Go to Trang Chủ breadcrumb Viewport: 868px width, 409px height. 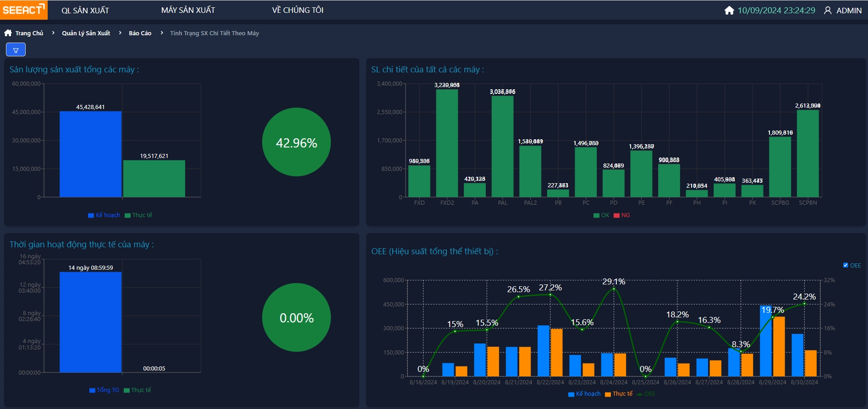(x=29, y=33)
